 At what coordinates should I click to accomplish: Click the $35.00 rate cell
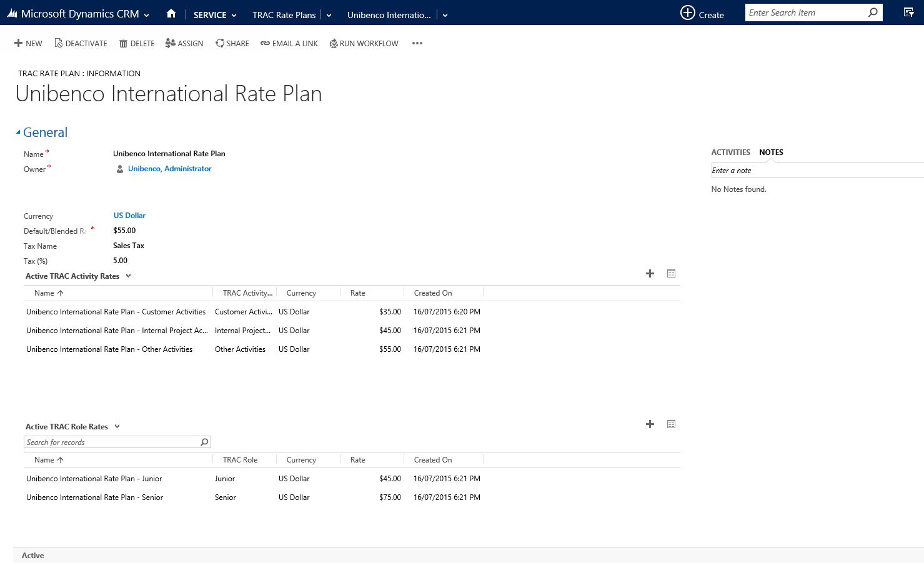390,311
